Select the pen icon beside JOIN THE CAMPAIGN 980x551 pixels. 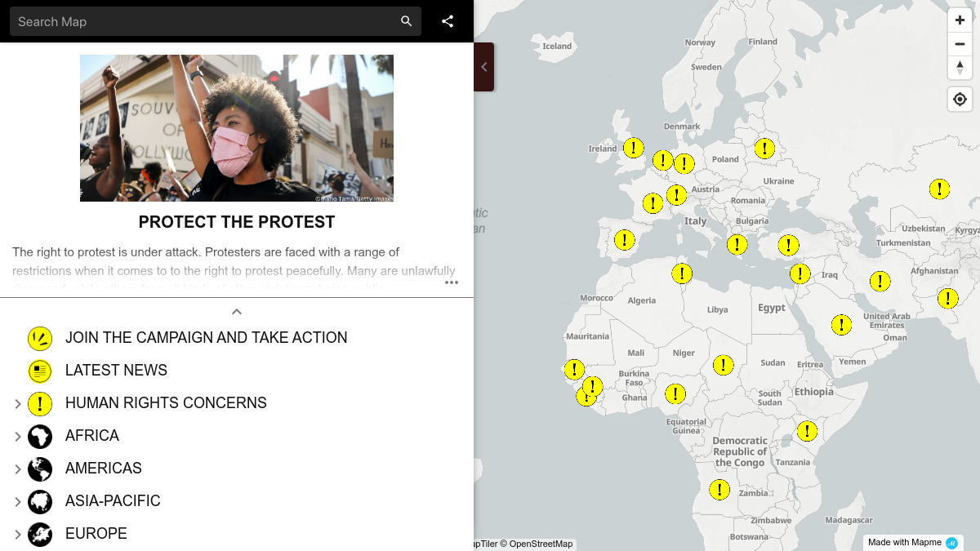pos(40,338)
